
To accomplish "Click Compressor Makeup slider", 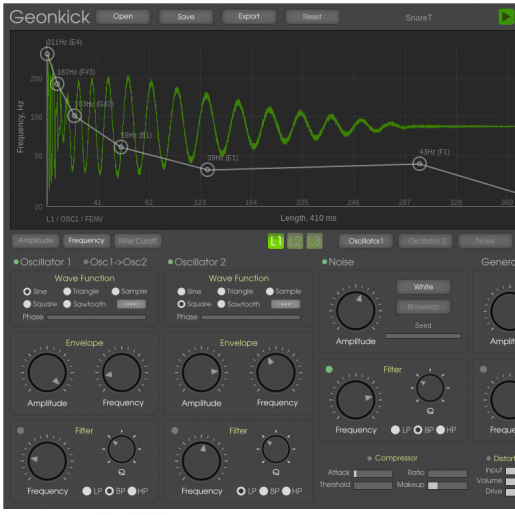I will (x=447, y=486).
